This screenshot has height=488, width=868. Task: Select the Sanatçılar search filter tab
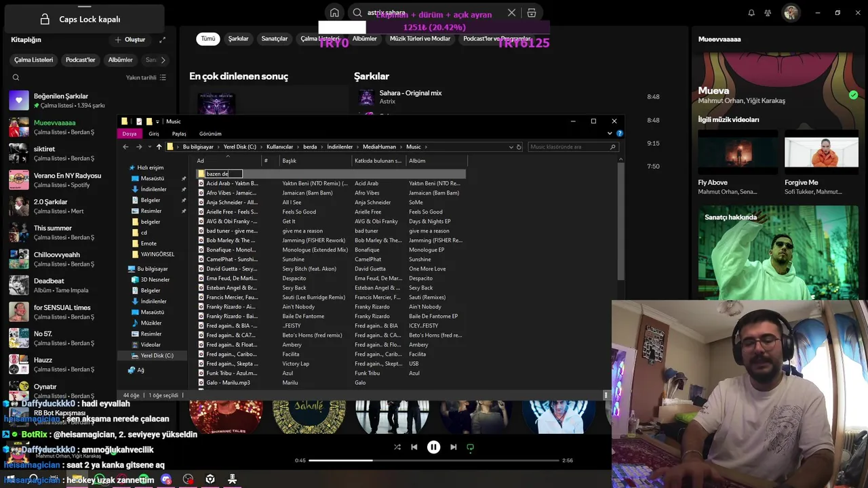tap(275, 39)
